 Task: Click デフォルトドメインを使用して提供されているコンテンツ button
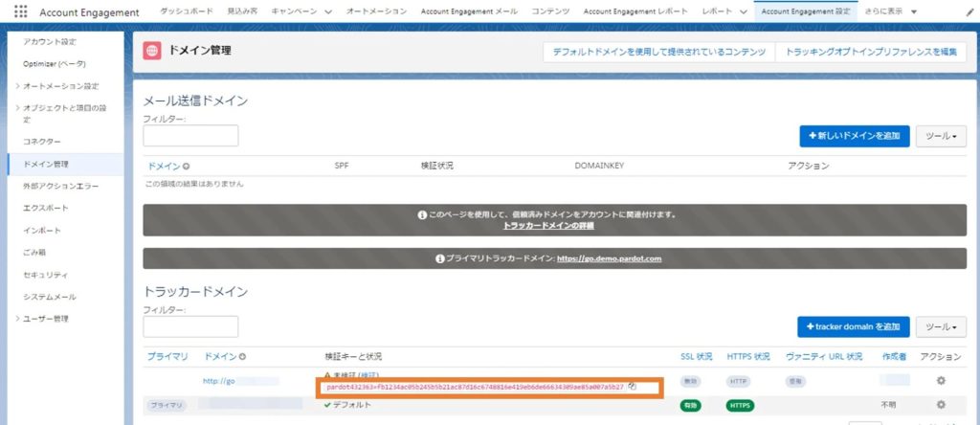pyautogui.click(x=658, y=53)
